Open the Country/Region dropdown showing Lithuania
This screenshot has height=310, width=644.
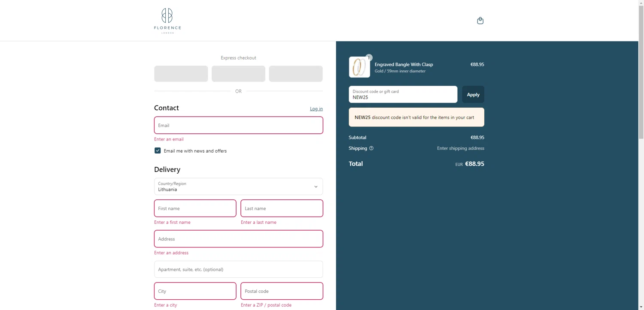coord(238,187)
